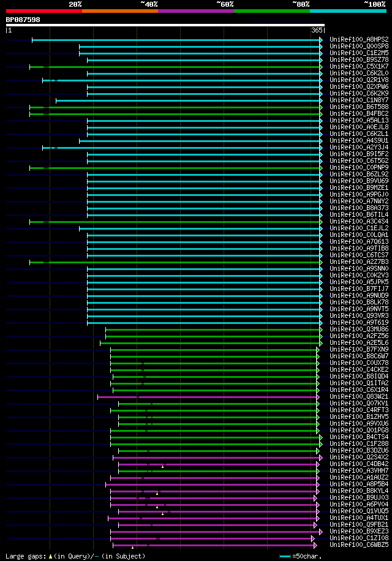Select the UniRef100_A2FZ56 label
Viewport: 392px width, 561px height.
(359, 336)
